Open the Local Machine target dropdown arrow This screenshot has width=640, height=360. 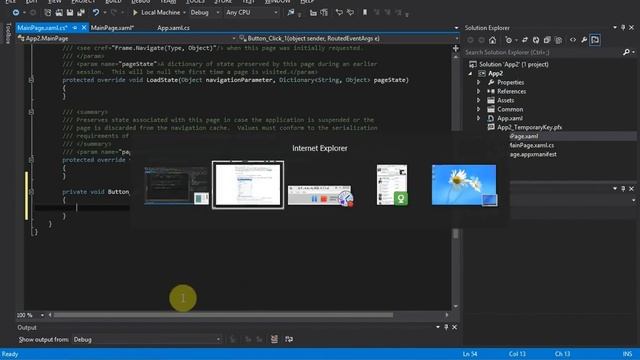click(184, 13)
